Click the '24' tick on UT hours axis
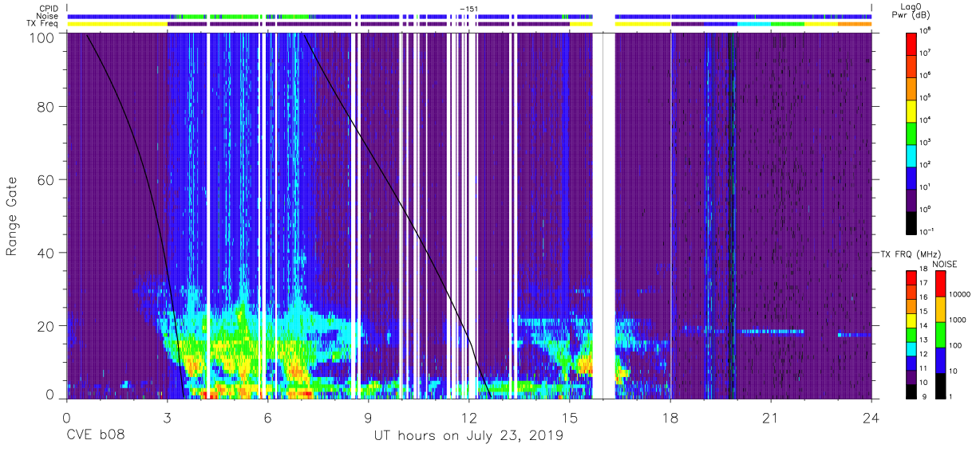Image resolution: width=980 pixels, height=452 pixels. (871, 417)
